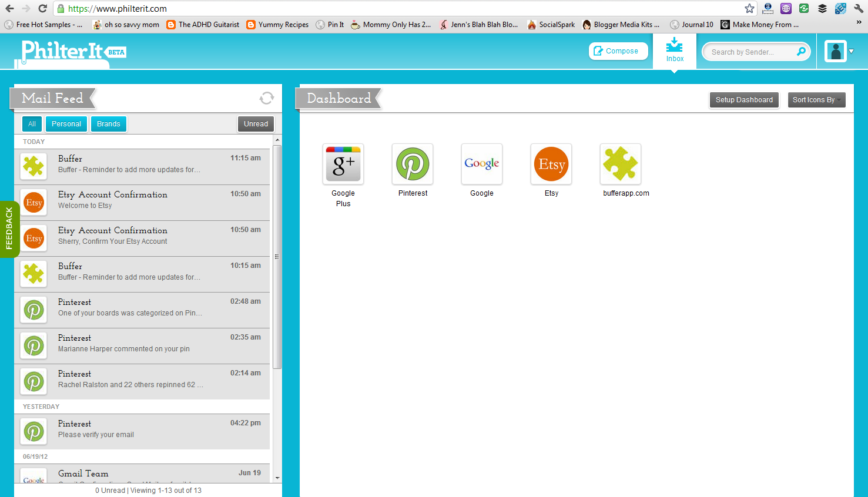This screenshot has height=497, width=868.
Task: Click Pinterest icon on 02:48 am email
Action: (x=33, y=310)
